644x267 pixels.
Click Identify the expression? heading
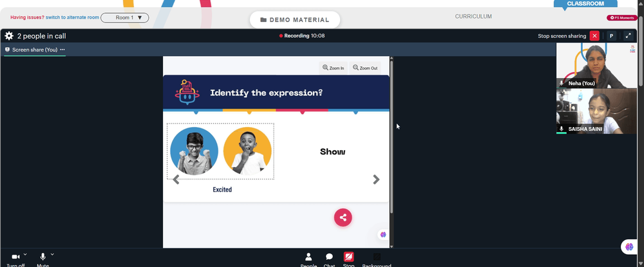(x=266, y=93)
